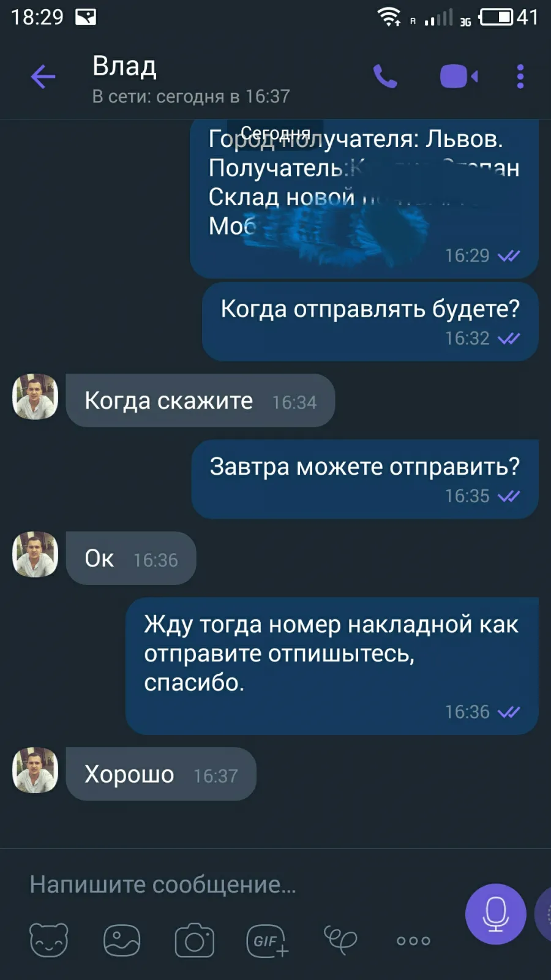
Task: Tap the avatar next to "Ок" message
Action: (x=36, y=554)
